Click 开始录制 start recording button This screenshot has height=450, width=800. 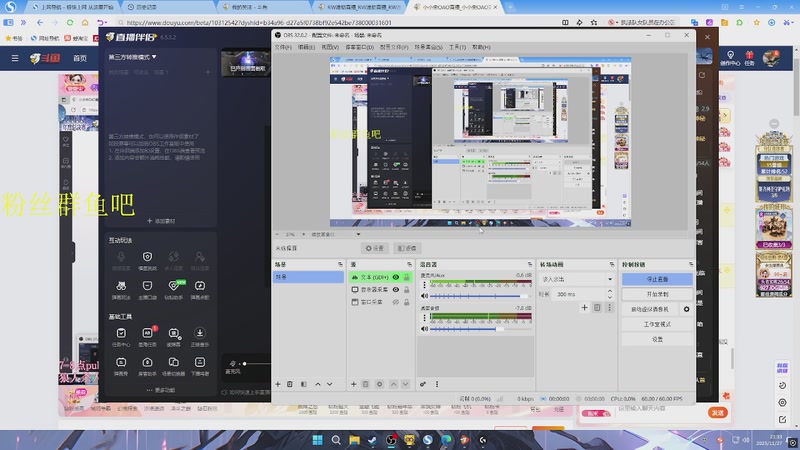click(657, 294)
